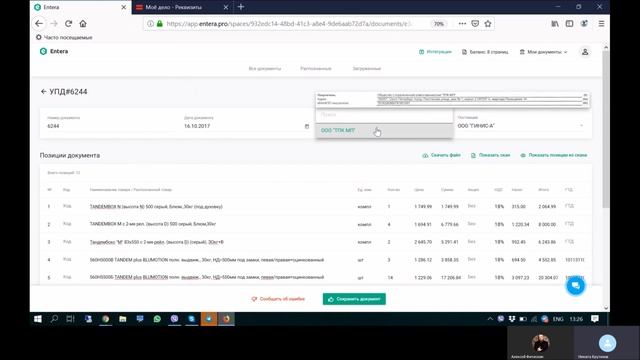This screenshot has width=640, height=360.
Task: Open the 'Тандембокс M' item in row 3
Action: (x=156, y=242)
